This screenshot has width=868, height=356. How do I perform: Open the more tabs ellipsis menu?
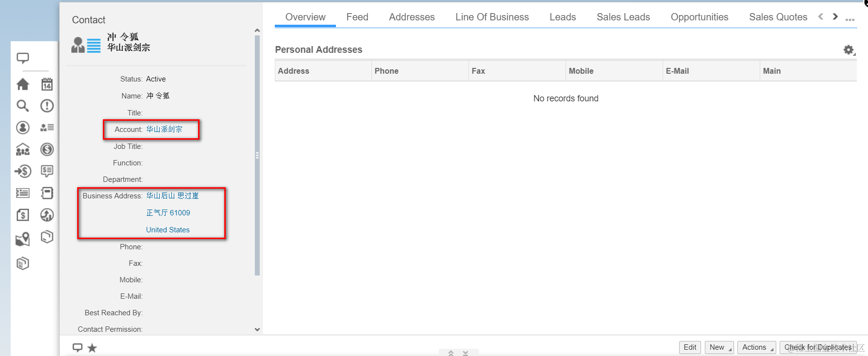850,19
